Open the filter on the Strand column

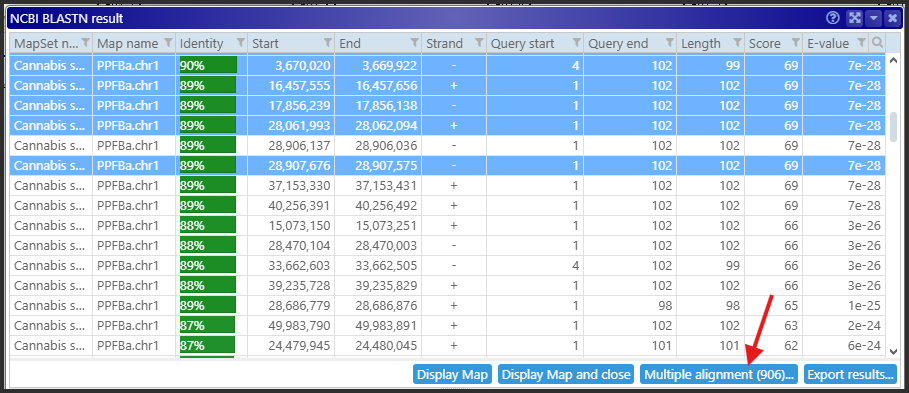click(x=479, y=42)
